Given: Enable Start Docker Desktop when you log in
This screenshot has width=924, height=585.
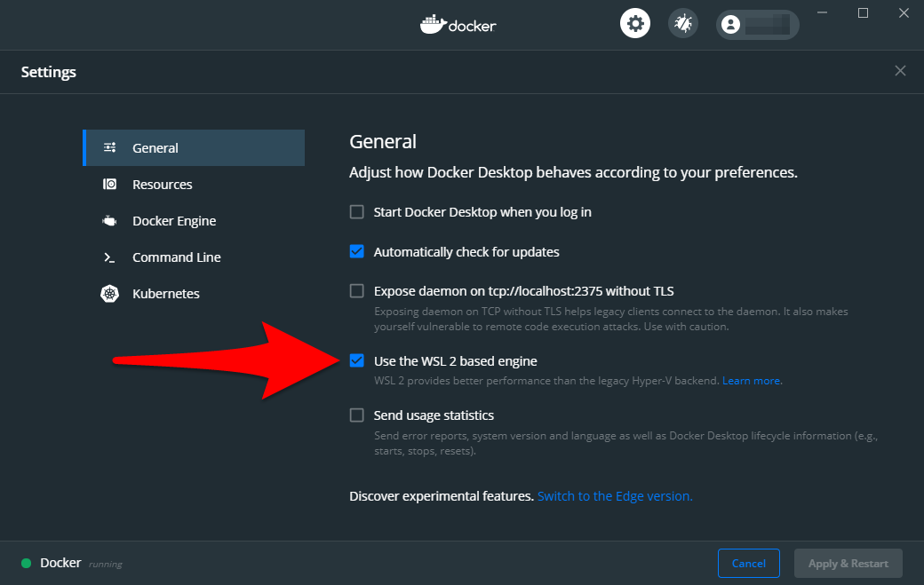Looking at the screenshot, I should [x=356, y=212].
